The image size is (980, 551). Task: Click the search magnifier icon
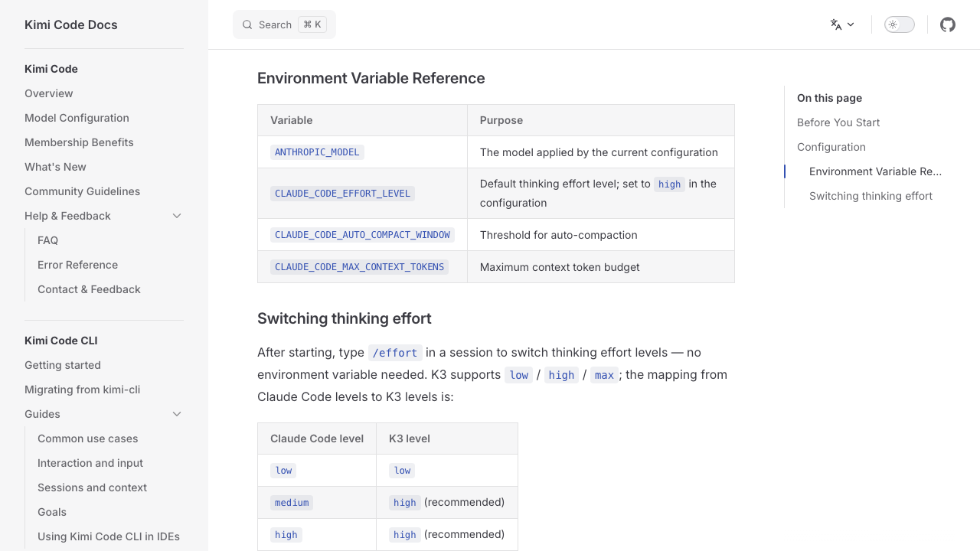click(247, 24)
